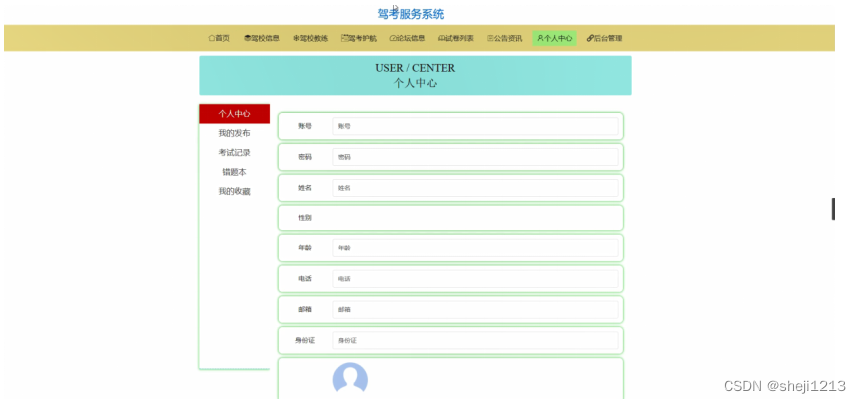Open 公告资讯 announcements nav item
Viewport: 861px width, 403px height.
(x=505, y=38)
